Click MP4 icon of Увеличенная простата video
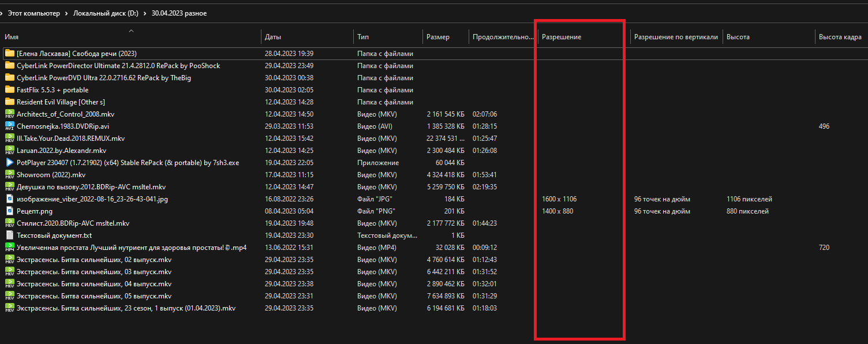This screenshot has height=344, width=868. [9, 247]
